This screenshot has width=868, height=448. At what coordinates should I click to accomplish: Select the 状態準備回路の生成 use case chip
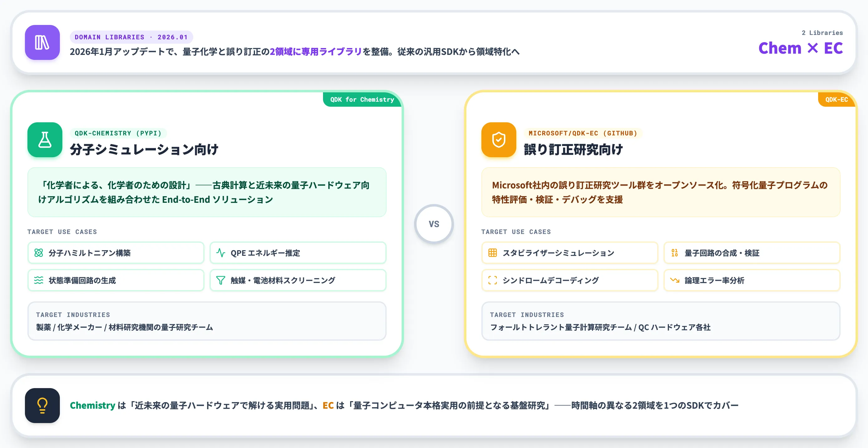point(116,280)
